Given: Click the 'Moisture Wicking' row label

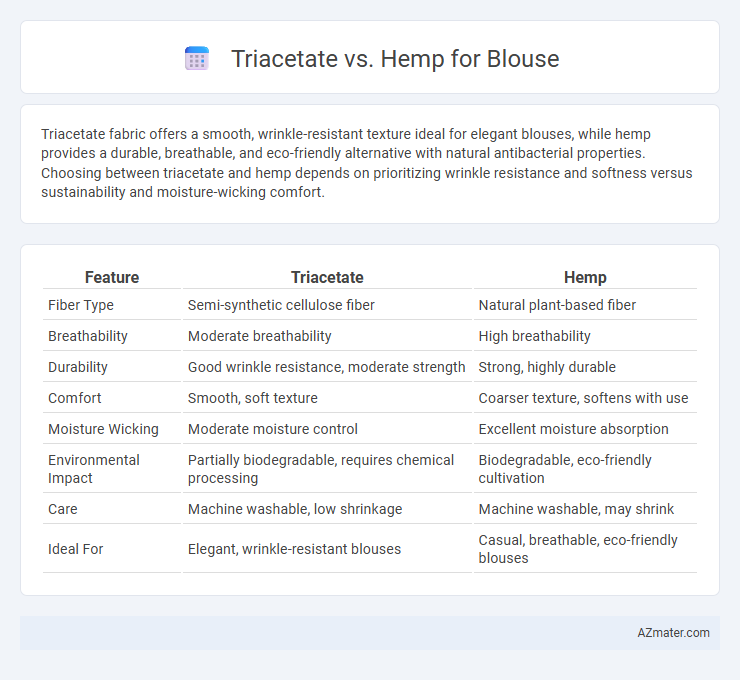Looking at the screenshot, I should pyautogui.click(x=103, y=429).
